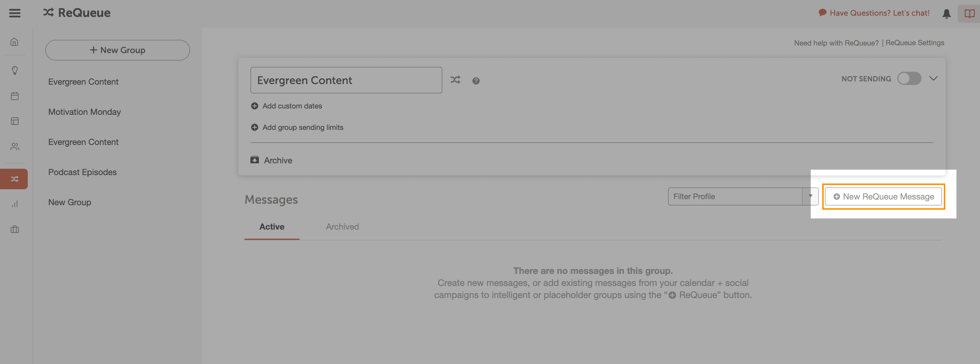Open the book icon in top bar
The height and width of the screenshot is (364, 980).
(969, 14)
